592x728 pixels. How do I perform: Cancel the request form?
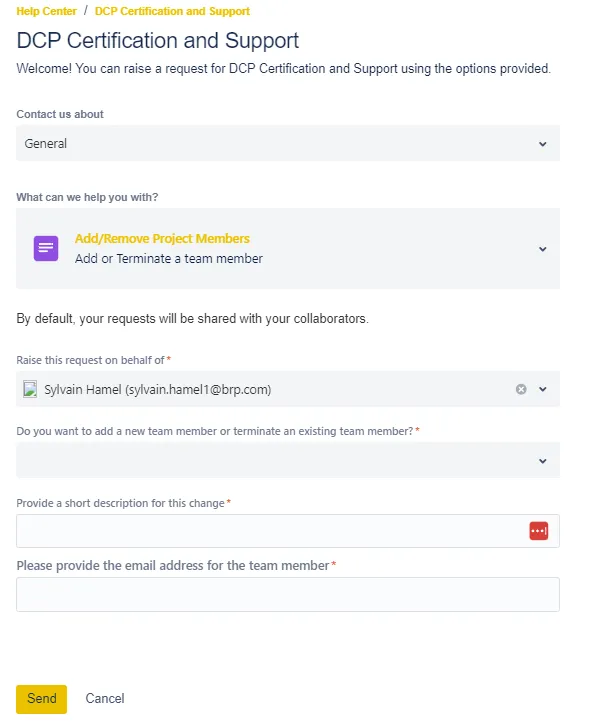tap(105, 699)
